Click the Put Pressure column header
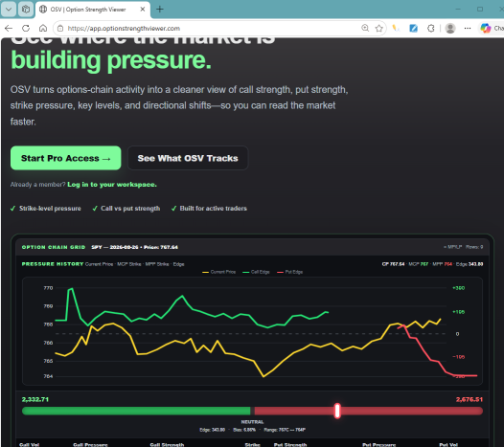This screenshot has width=504, height=447. click(x=379, y=445)
